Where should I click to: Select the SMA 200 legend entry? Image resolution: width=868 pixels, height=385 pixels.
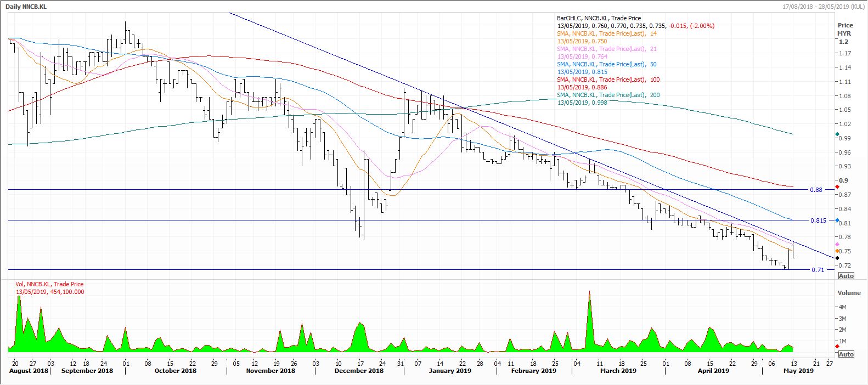608,95
